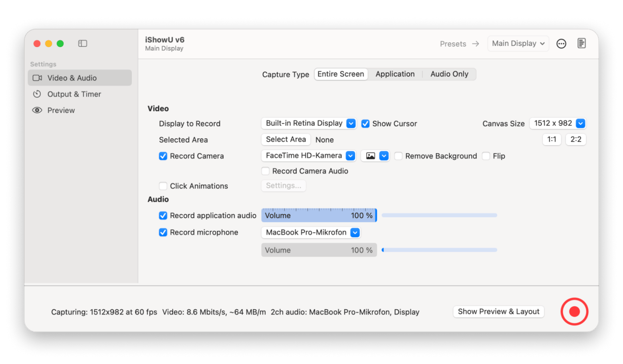Adjust the application audio Volume slider
623x364 pixels.
click(x=319, y=215)
